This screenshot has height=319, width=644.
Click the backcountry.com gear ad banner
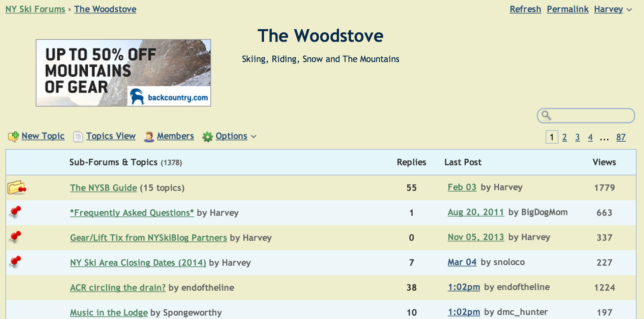coord(123,73)
